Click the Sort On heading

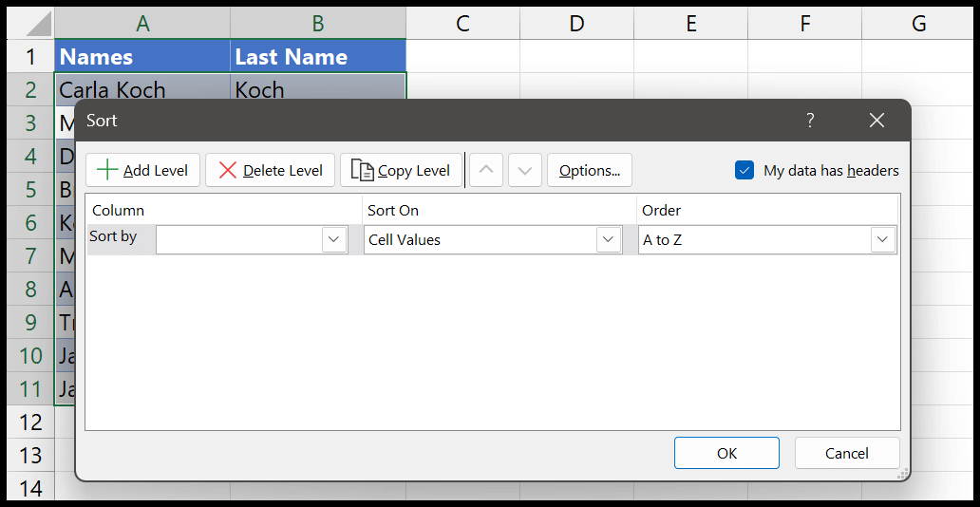click(x=393, y=210)
